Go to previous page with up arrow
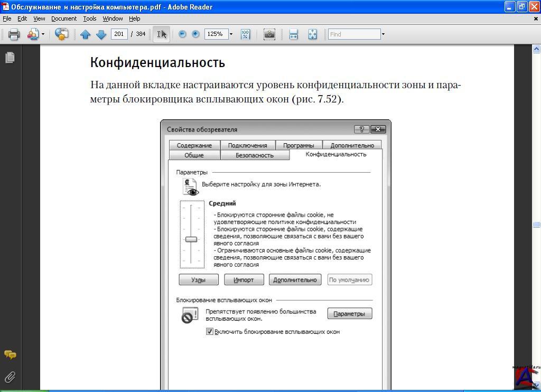 86,34
